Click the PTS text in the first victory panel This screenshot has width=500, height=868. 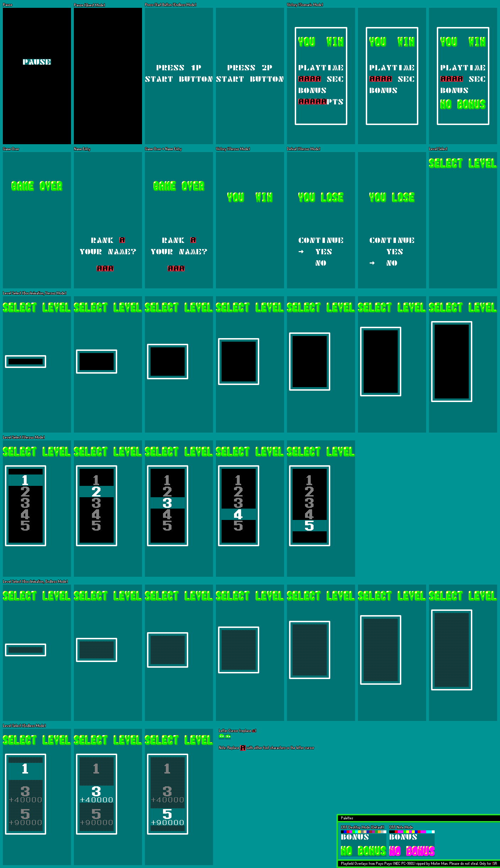pos(335,102)
